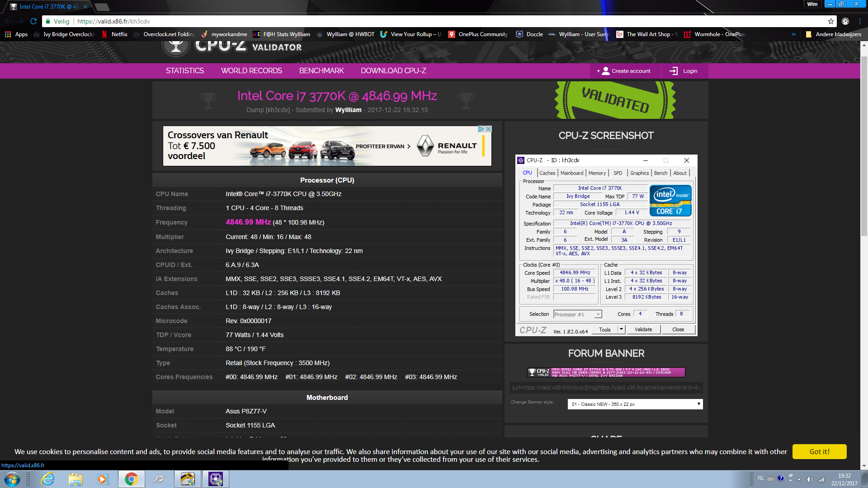868x488 pixels.
Task: Click the address bar URL
Action: (113, 21)
